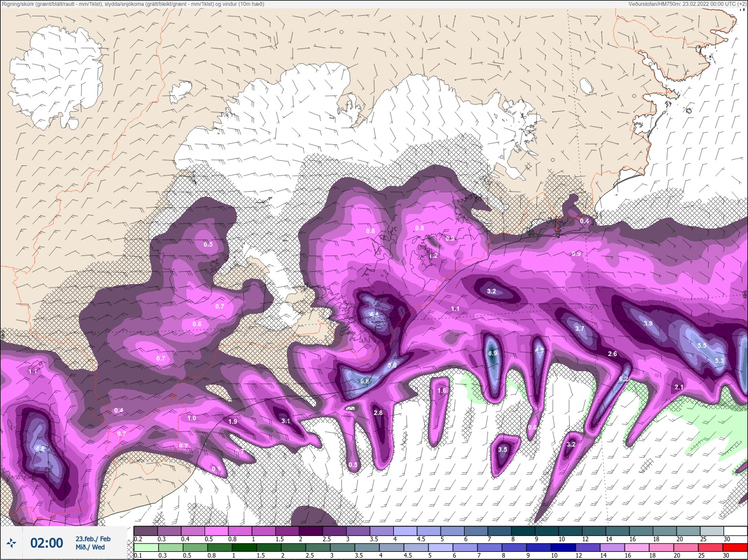Click the 5.3 precipitation value on the map
The height and width of the screenshot is (560, 748).
tap(719, 361)
